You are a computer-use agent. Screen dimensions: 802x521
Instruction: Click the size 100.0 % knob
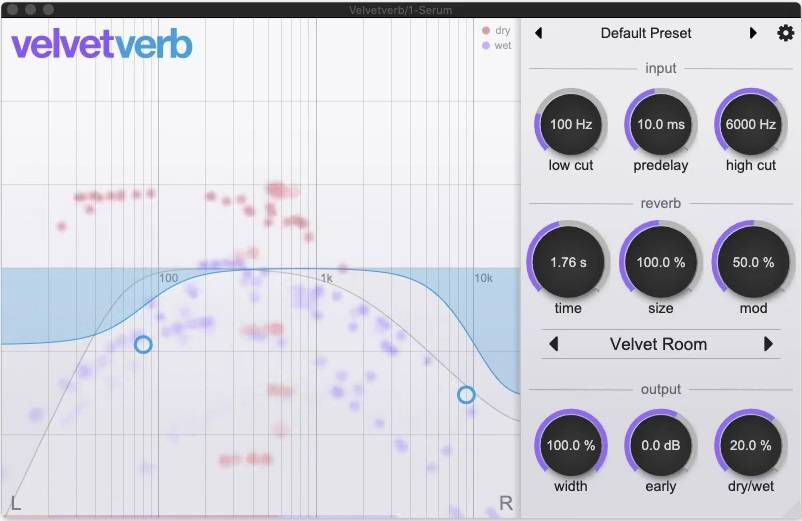pyautogui.click(x=661, y=263)
